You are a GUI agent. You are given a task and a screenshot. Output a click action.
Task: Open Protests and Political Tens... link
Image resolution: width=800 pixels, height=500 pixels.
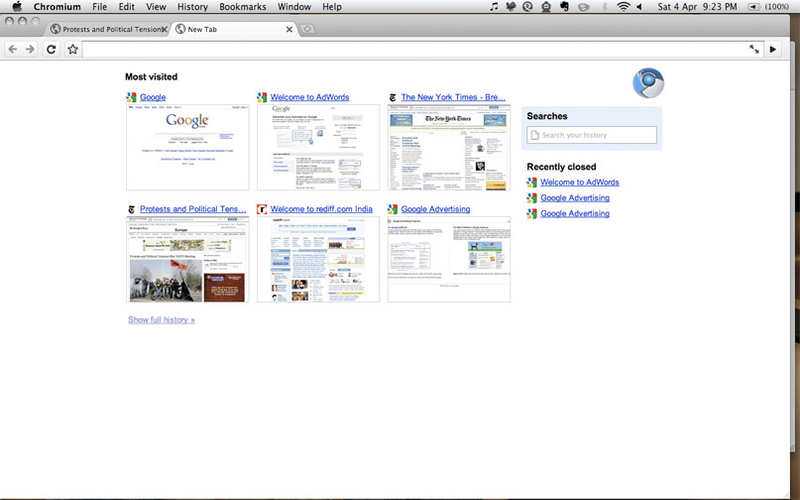click(193, 209)
